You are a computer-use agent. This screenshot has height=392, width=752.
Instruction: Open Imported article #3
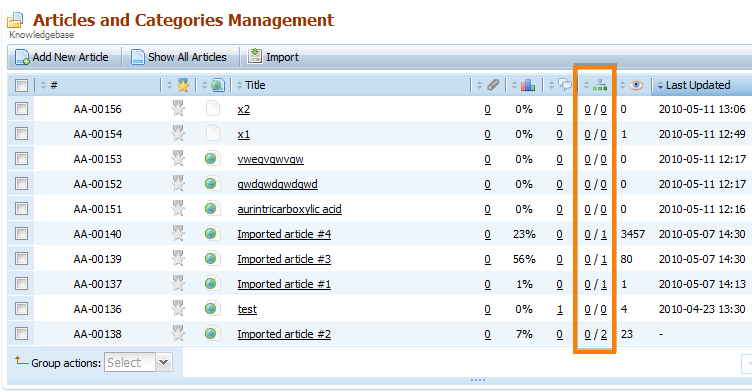(284, 259)
